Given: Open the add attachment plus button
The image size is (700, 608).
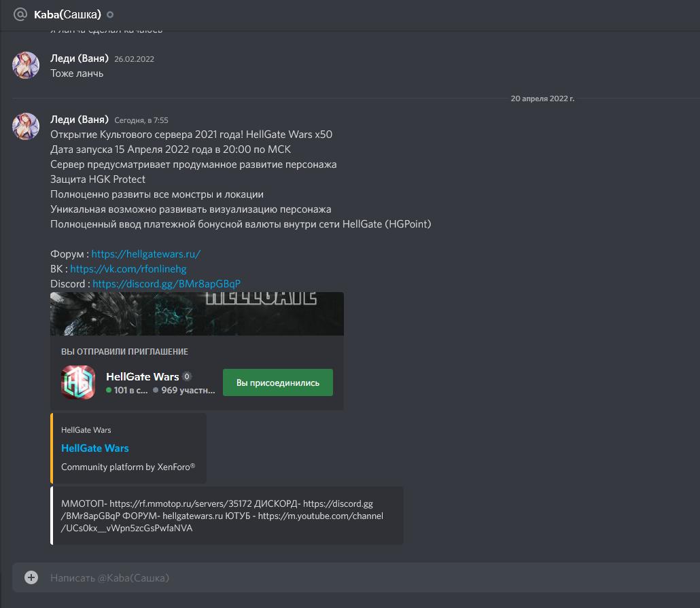Looking at the screenshot, I should [x=31, y=577].
